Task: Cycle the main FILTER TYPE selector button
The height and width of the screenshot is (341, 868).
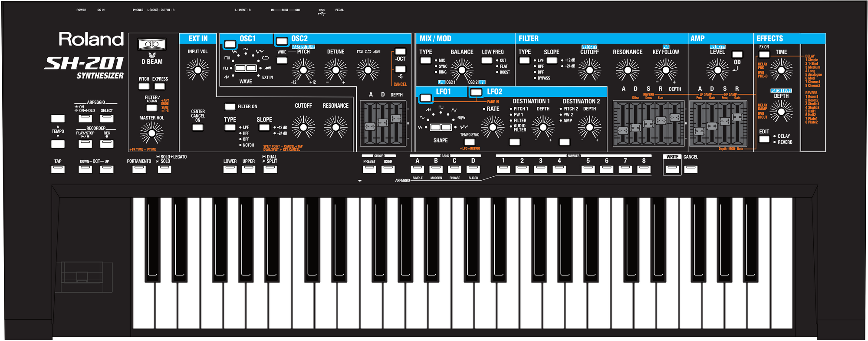Action: [x=525, y=60]
